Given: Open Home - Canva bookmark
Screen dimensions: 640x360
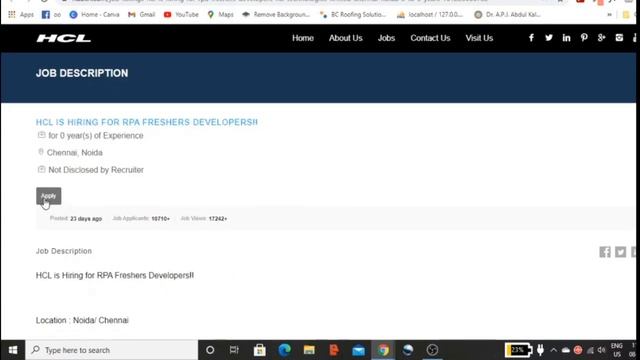Looking at the screenshot, I should (94, 15).
